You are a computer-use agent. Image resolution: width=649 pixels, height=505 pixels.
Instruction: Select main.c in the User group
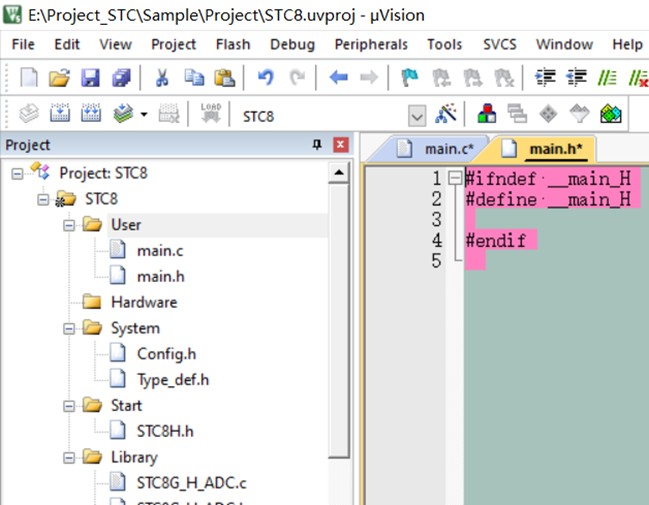click(160, 251)
